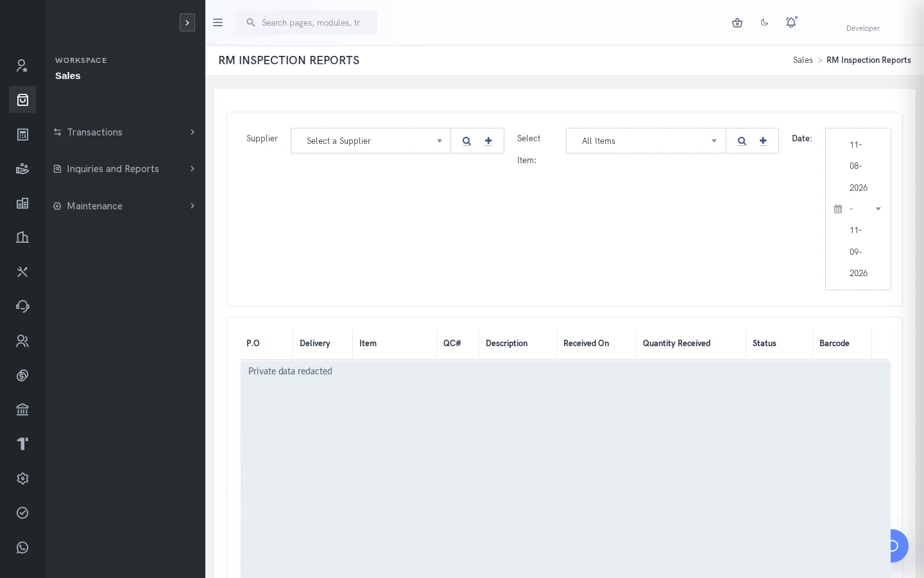Open the calculator sidebar icon
Screen dimensions: 924x578
tap(22, 134)
